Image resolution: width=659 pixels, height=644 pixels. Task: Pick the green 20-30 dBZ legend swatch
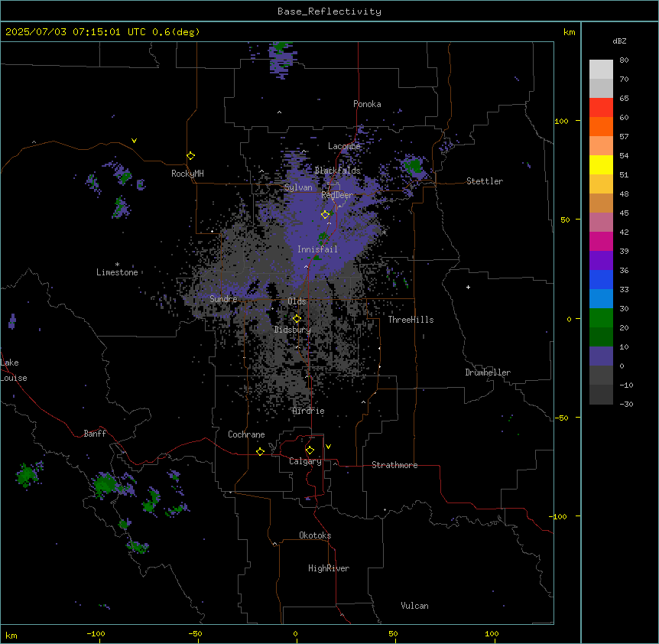click(601, 318)
